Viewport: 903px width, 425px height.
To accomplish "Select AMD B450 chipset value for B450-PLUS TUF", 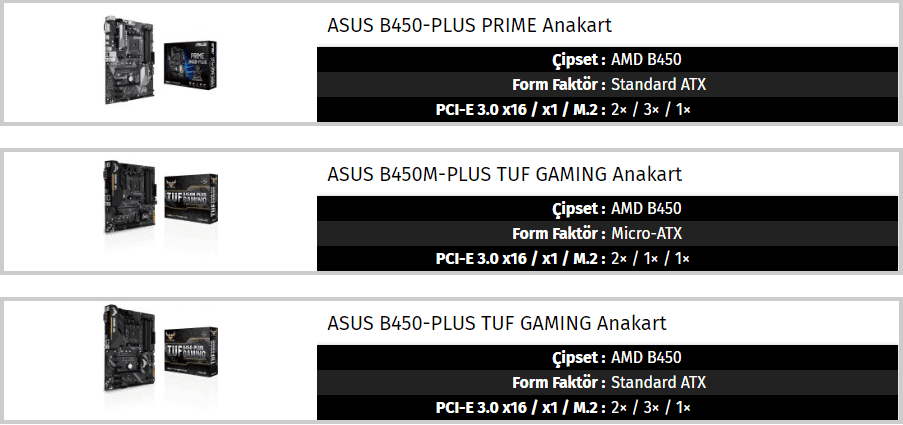I will tap(646, 358).
